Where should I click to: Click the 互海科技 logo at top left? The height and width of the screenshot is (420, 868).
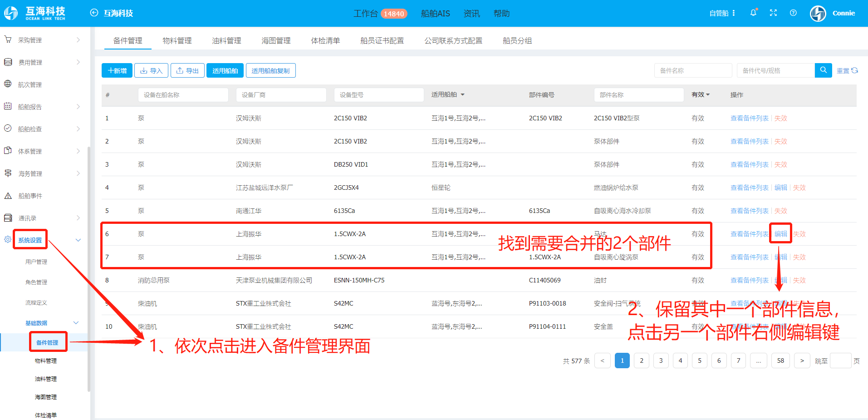(x=34, y=13)
